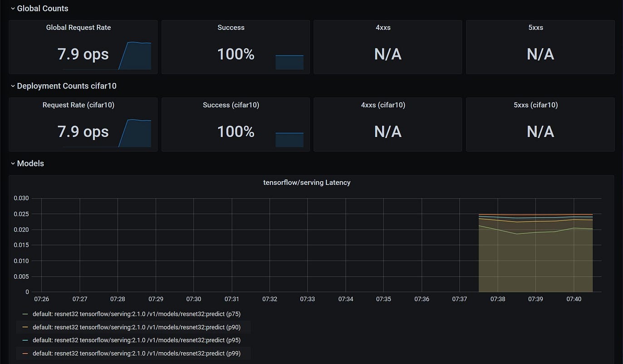Click the 100% value in Success (cifar10)
The image size is (623, 364).
point(236,132)
